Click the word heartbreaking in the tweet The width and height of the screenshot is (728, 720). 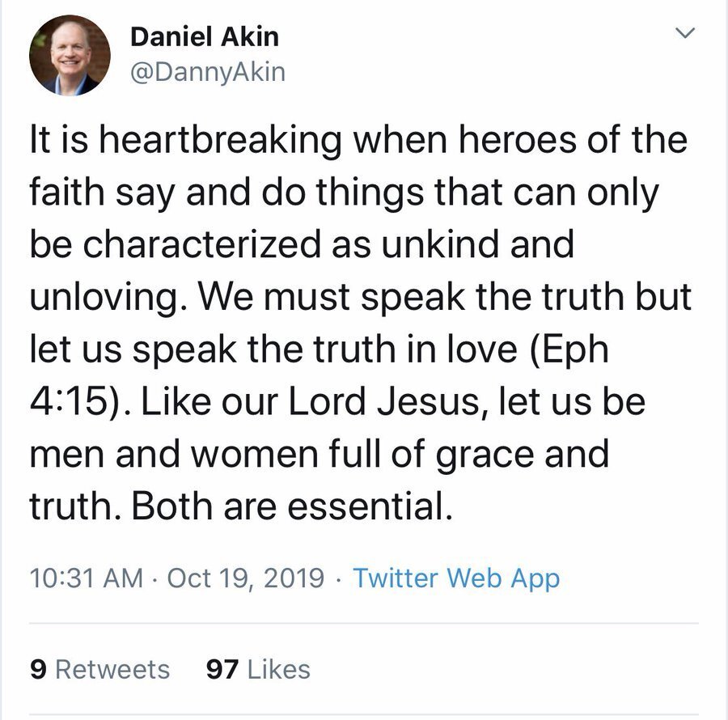click(221, 141)
